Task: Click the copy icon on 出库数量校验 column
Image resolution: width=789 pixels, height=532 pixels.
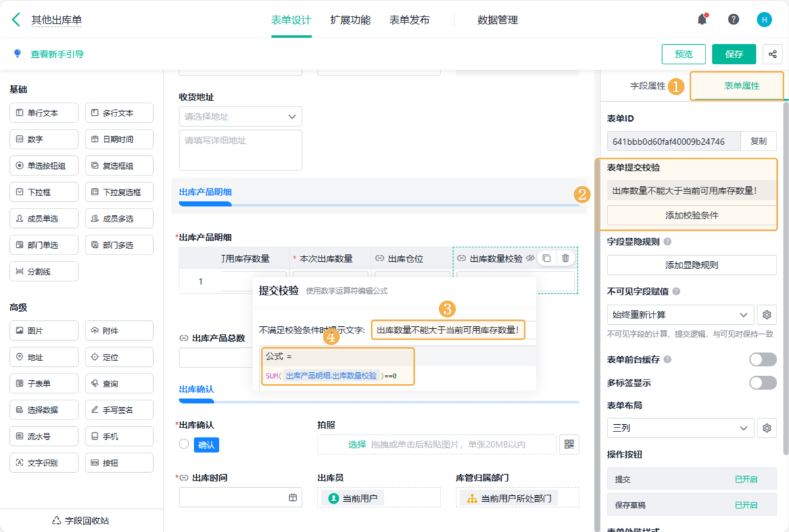Action: pos(546,258)
